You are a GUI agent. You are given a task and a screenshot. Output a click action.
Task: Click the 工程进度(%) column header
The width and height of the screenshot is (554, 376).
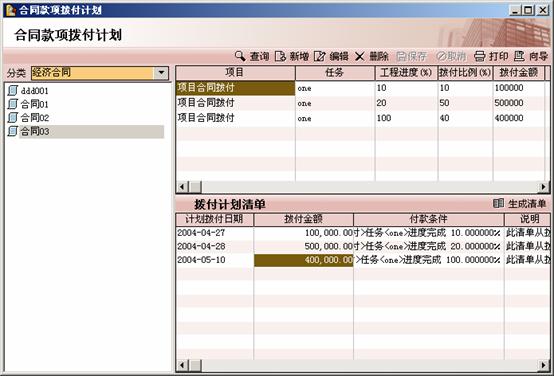[406, 73]
